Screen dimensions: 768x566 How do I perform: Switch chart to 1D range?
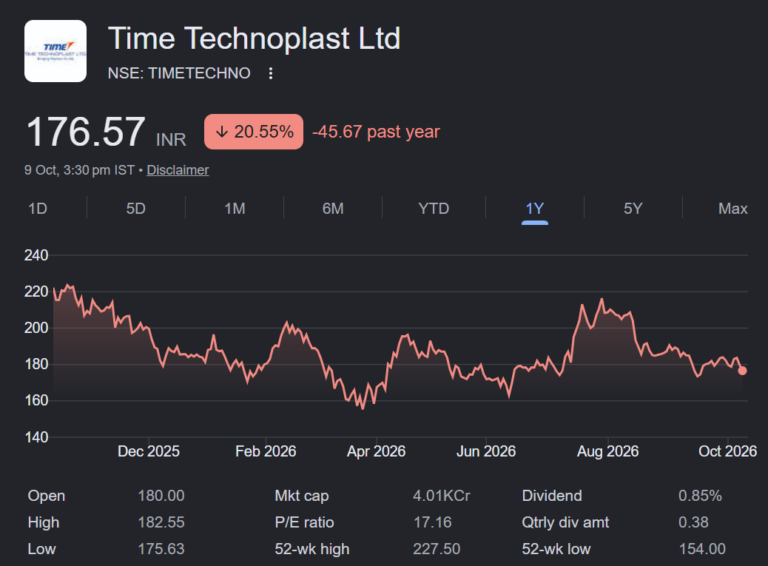(x=38, y=209)
